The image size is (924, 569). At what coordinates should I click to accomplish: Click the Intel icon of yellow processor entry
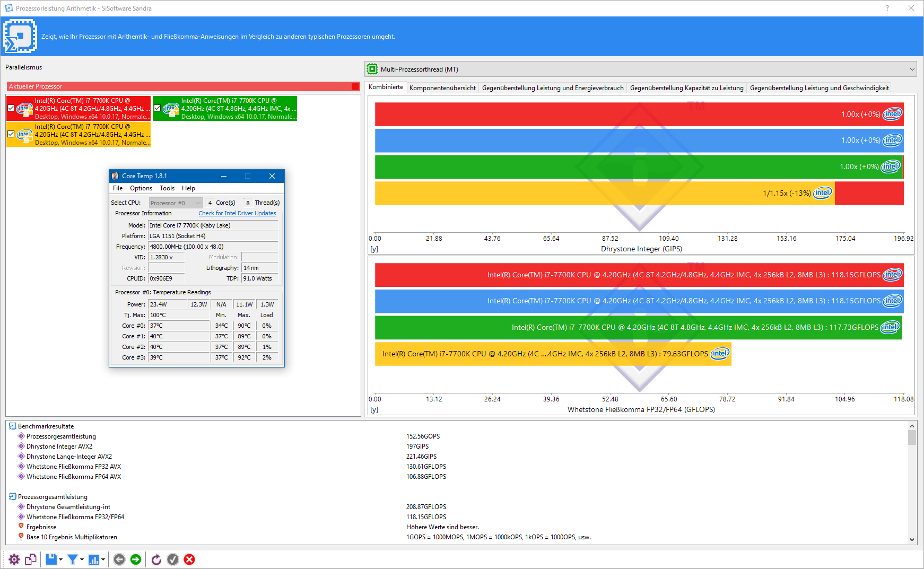(25, 135)
